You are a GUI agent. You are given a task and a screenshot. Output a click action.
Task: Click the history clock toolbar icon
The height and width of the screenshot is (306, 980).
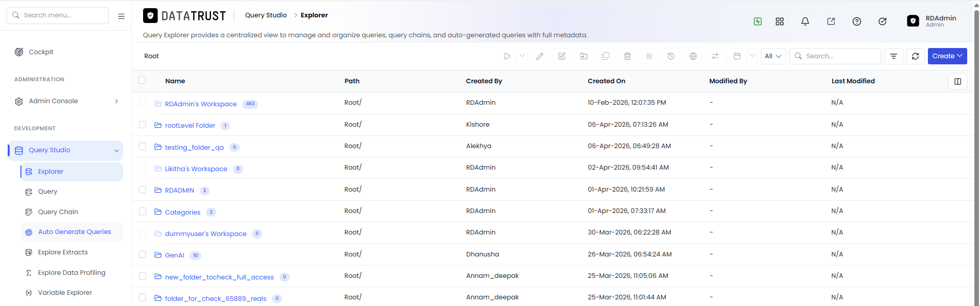[671, 56]
